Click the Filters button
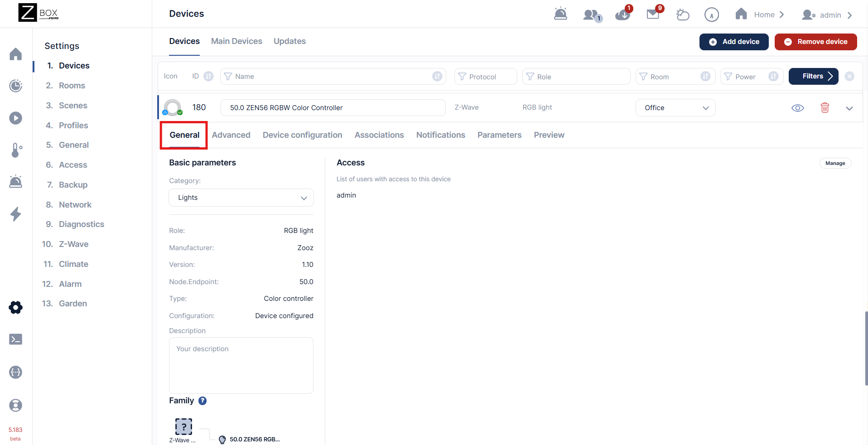The height and width of the screenshot is (445, 868). [814, 76]
